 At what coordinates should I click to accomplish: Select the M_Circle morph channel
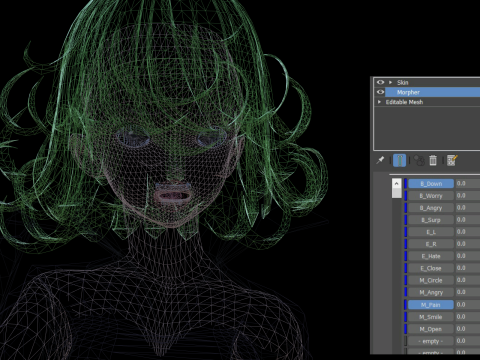point(431,280)
